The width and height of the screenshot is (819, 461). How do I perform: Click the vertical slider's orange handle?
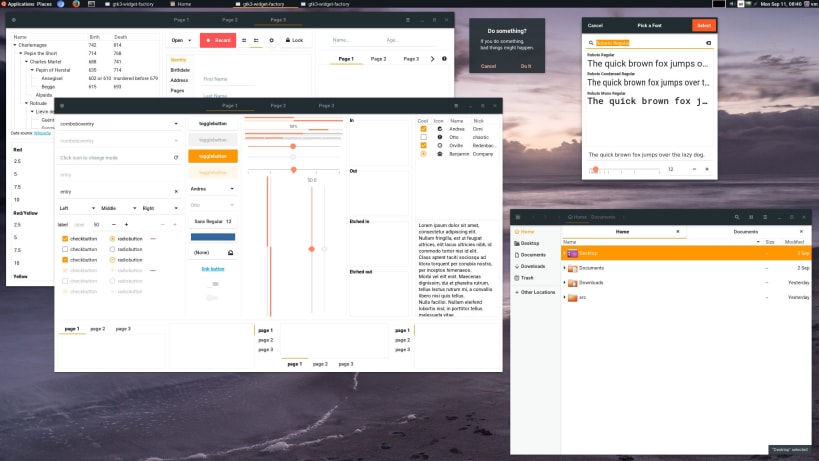click(311, 249)
